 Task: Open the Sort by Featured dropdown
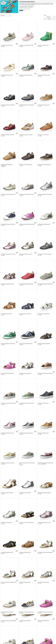tap(51, 17)
